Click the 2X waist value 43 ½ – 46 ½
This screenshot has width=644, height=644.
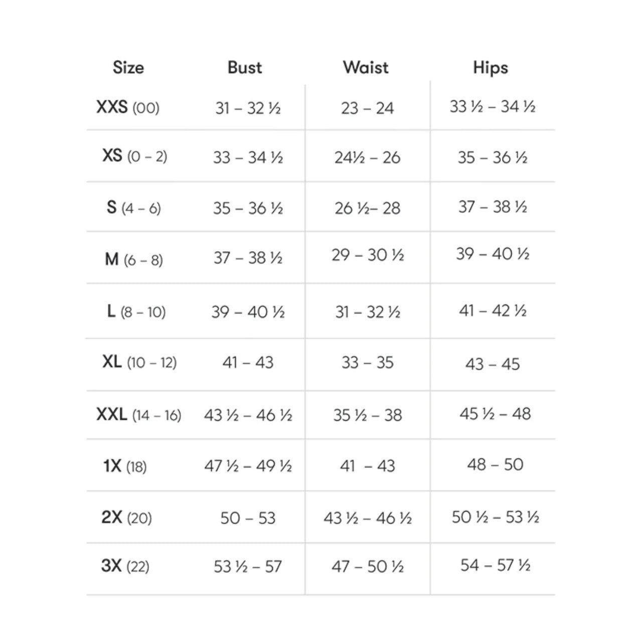[x=368, y=518]
